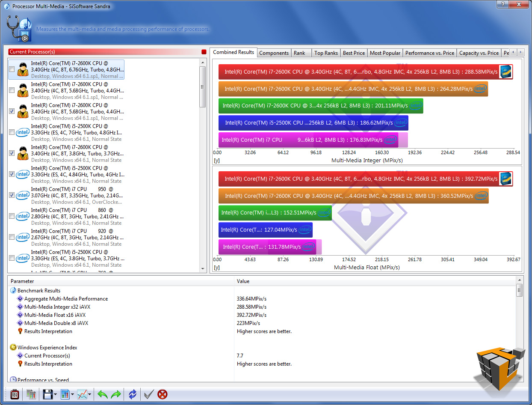Image resolution: width=532 pixels, height=405 pixels.
Task: Click the SiSoftware Sandra title bar icon
Action: (6, 6)
